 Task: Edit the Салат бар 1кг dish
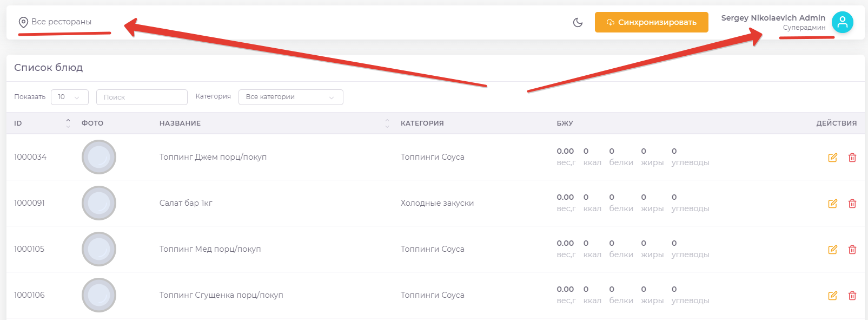[x=832, y=204]
